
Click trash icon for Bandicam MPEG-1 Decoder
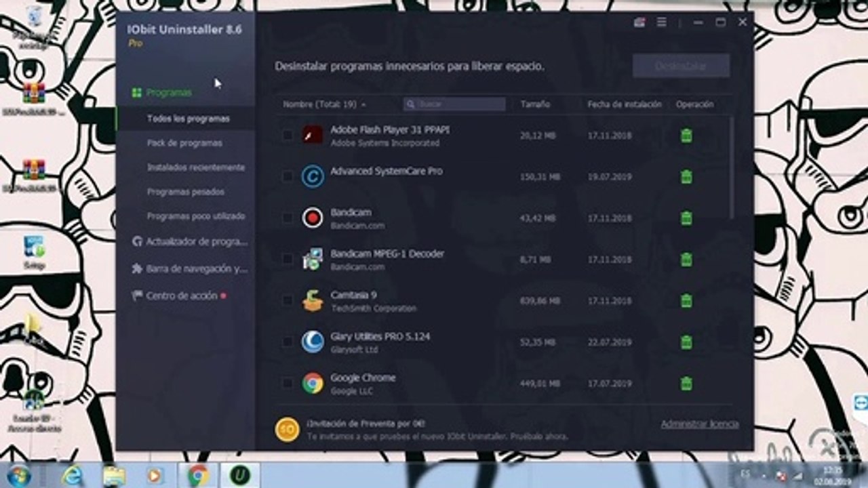pos(686,260)
